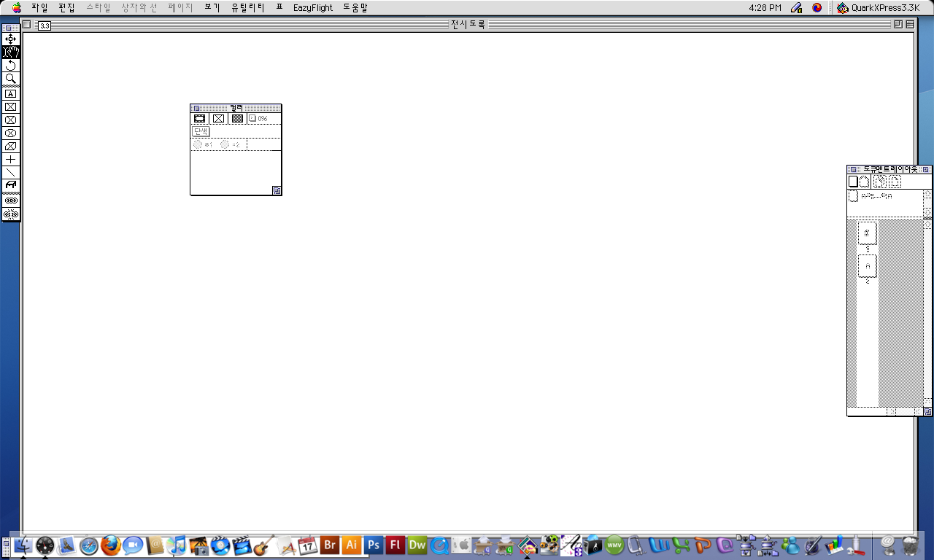Select gradient color radio button #2

pos(225,144)
